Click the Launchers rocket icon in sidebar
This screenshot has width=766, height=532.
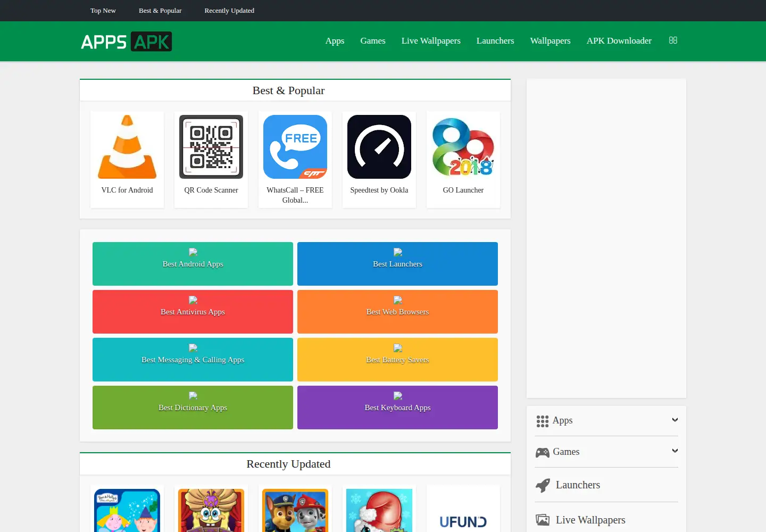coord(543,485)
